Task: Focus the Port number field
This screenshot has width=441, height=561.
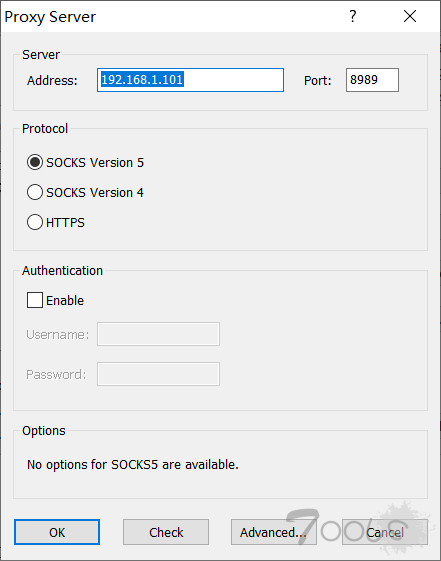Action: [x=372, y=80]
